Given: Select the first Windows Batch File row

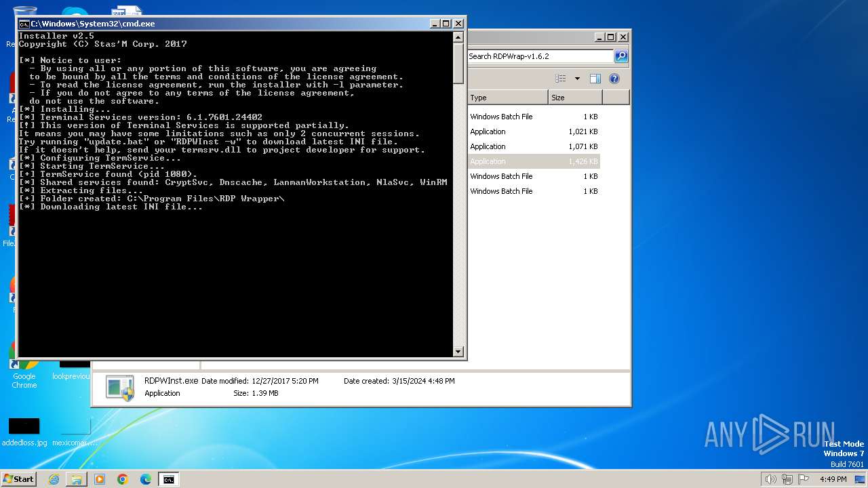Looking at the screenshot, I should click(x=534, y=117).
